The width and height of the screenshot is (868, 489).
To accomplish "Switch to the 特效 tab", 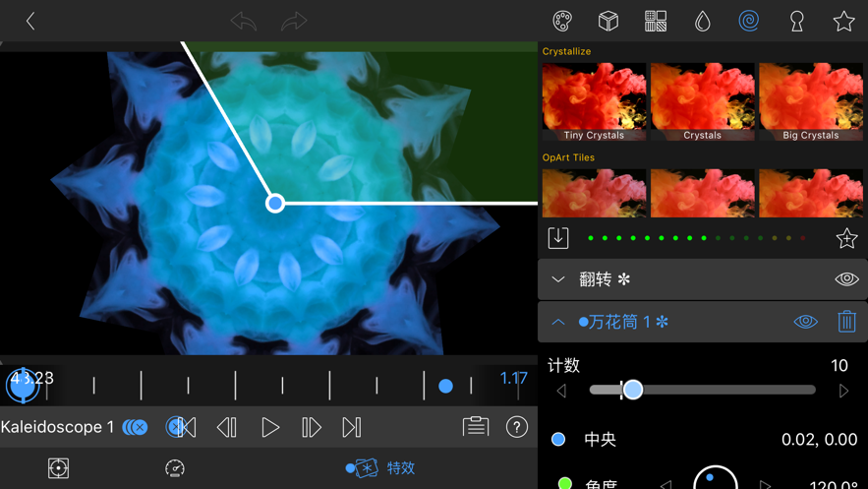I will pyautogui.click(x=381, y=468).
